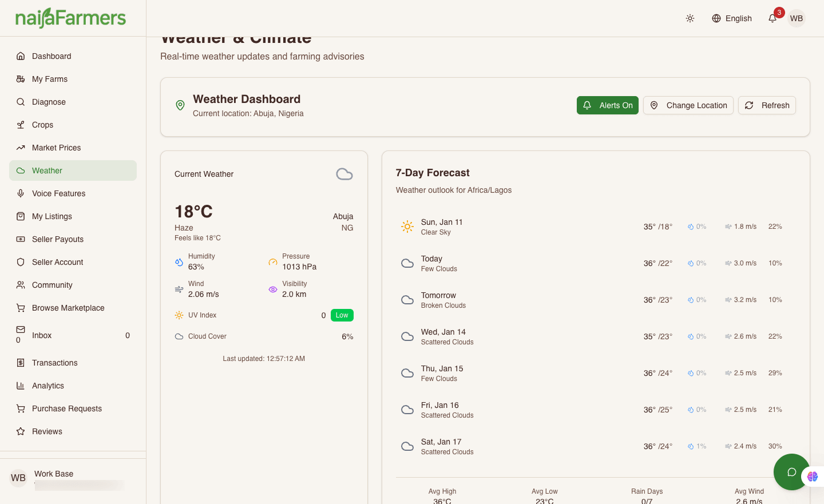Open Market Prices trend icon
Viewport: 824px width, 504px height.
point(21,148)
